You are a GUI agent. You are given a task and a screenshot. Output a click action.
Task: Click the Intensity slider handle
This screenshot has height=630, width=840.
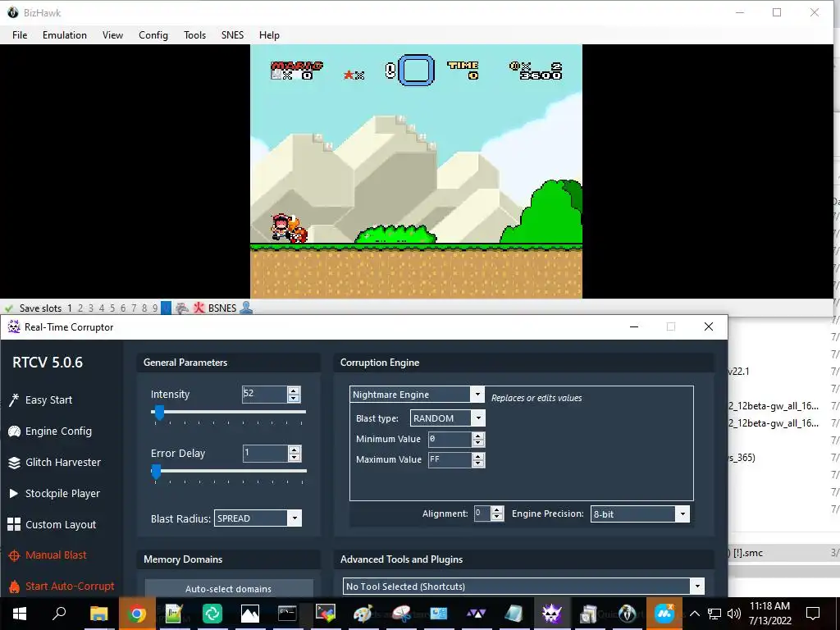[159, 413]
